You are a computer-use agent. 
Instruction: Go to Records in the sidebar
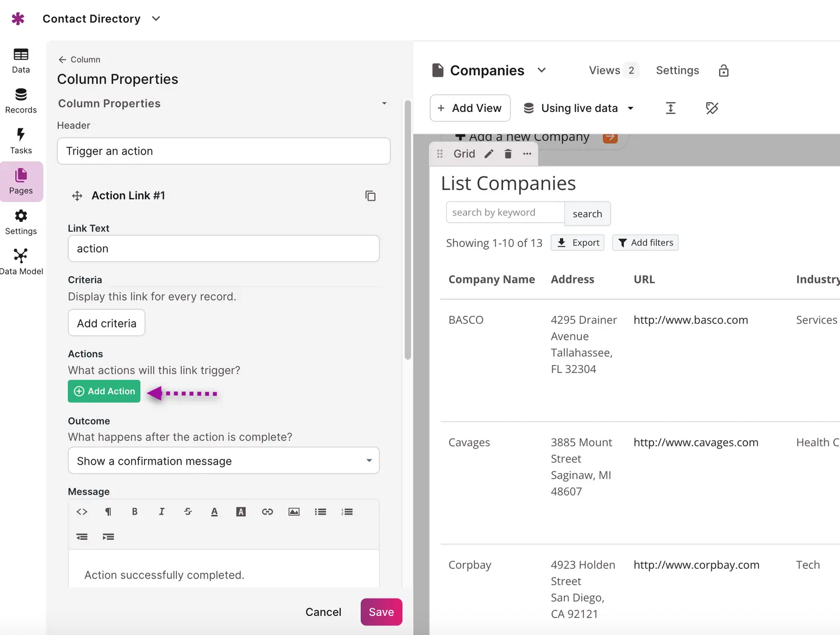21,101
